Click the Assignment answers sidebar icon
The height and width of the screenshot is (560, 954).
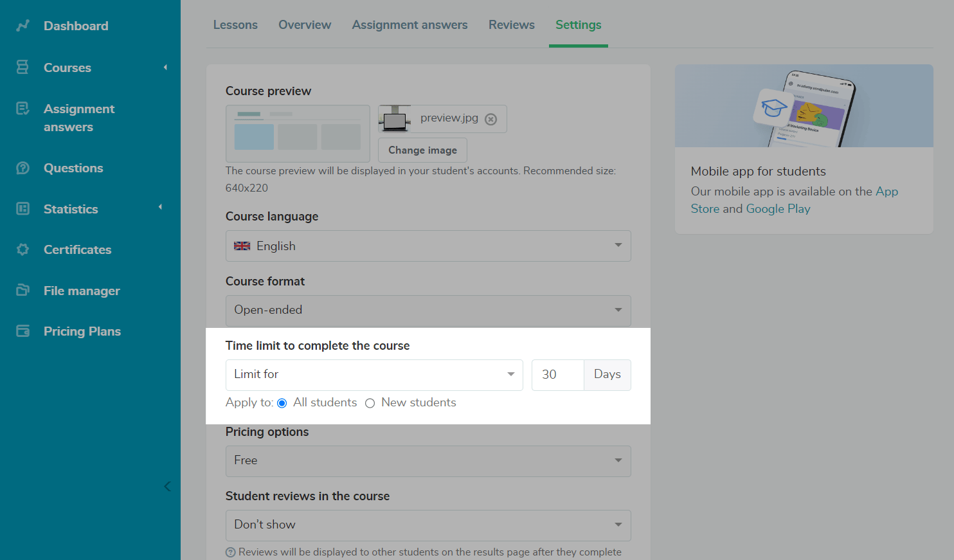23,109
